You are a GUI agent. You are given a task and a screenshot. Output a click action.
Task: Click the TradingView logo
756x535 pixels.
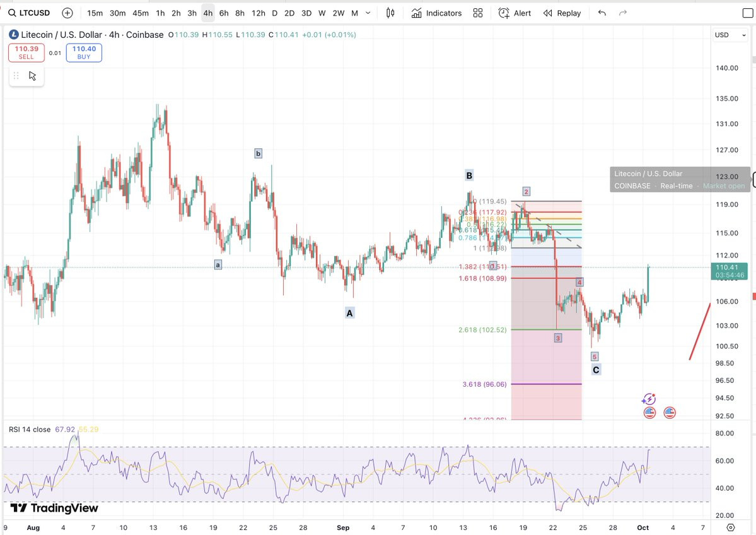[54, 508]
